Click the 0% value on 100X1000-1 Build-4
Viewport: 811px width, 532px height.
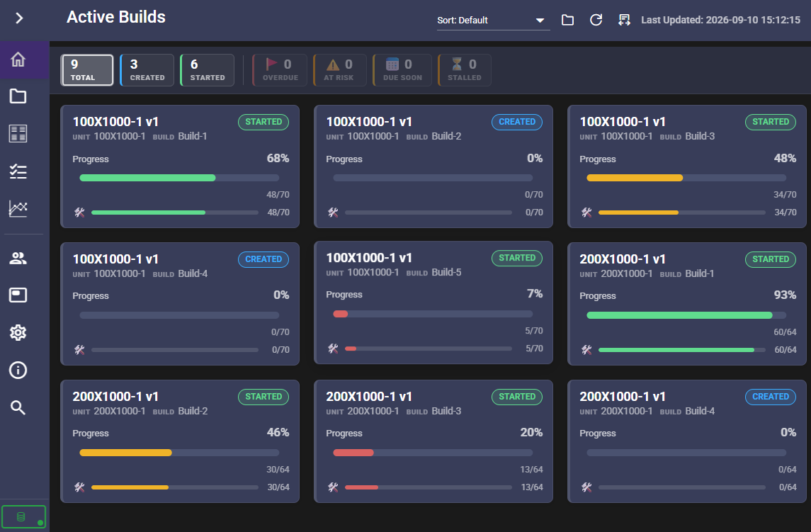(x=281, y=295)
